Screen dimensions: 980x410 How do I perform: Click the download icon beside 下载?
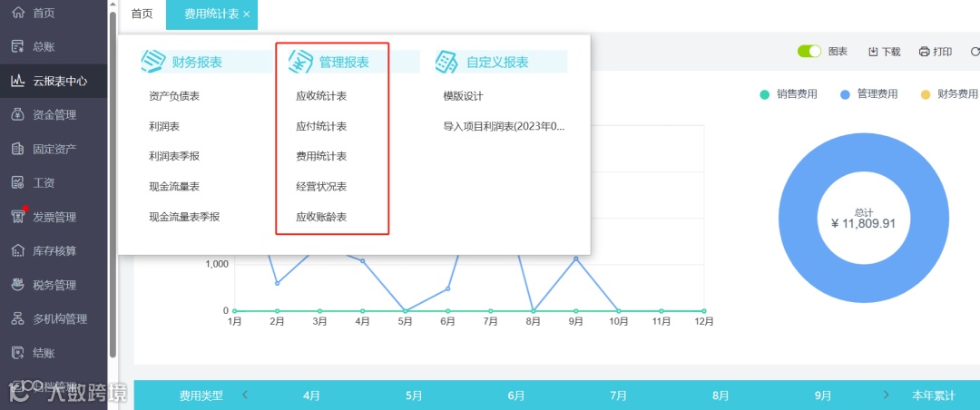[x=873, y=52]
